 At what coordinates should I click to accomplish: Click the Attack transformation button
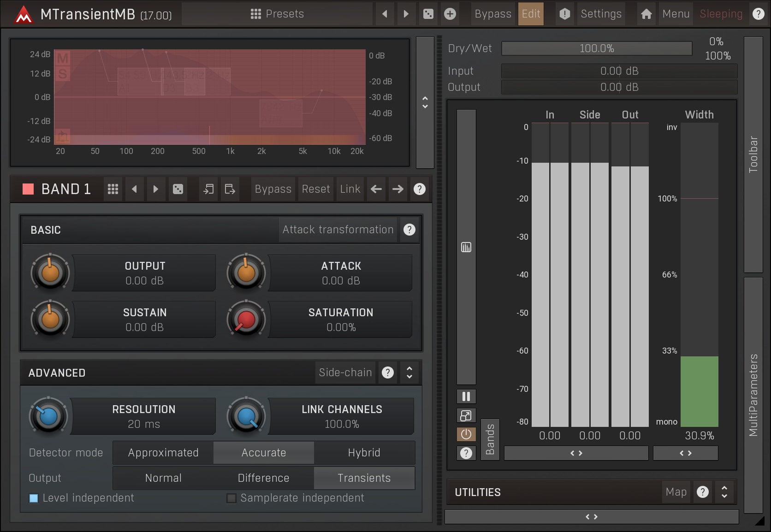[x=338, y=230]
